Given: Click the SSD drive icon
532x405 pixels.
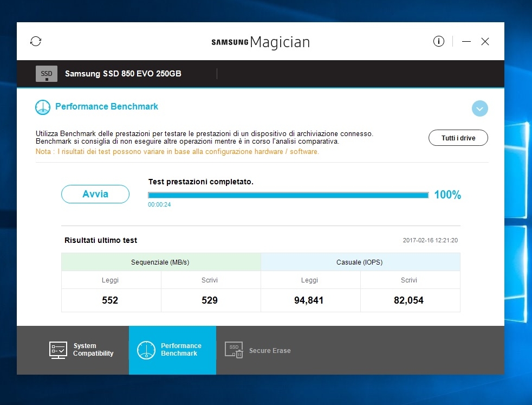Looking at the screenshot, I should point(47,74).
